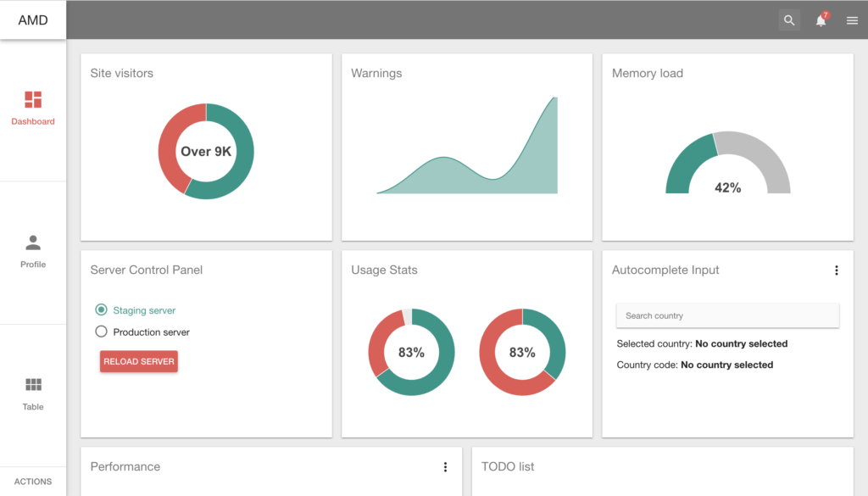Click the Table grid icon
The image size is (868, 496).
click(x=33, y=385)
